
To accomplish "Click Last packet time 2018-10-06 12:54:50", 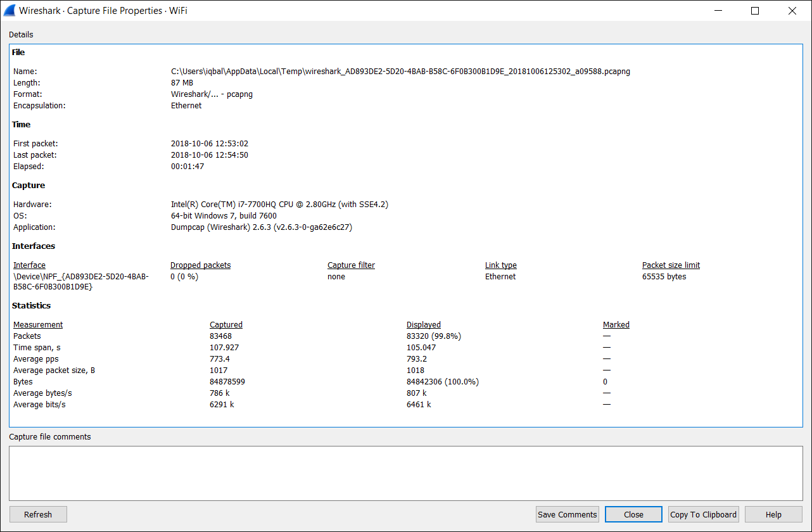I will click(210, 155).
